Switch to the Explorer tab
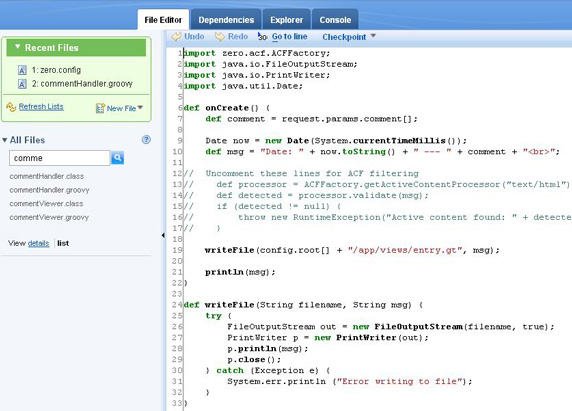This screenshot has height=411, width=572. 286,20
